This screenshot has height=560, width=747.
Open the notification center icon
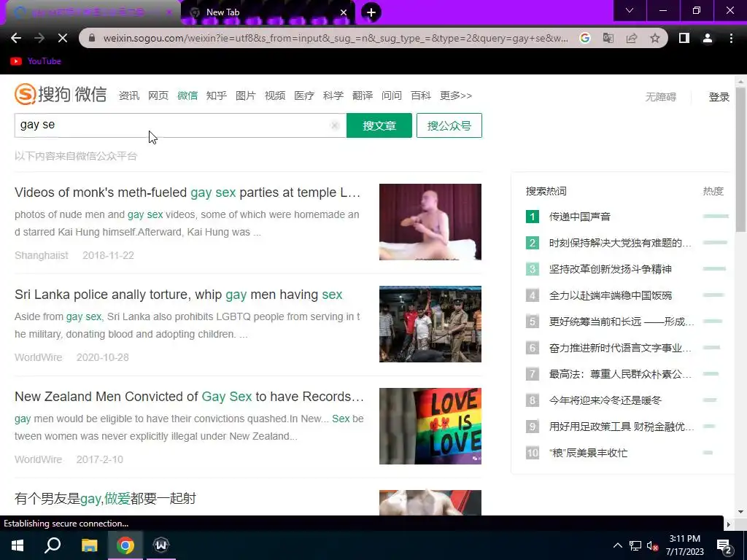point(724,545)
